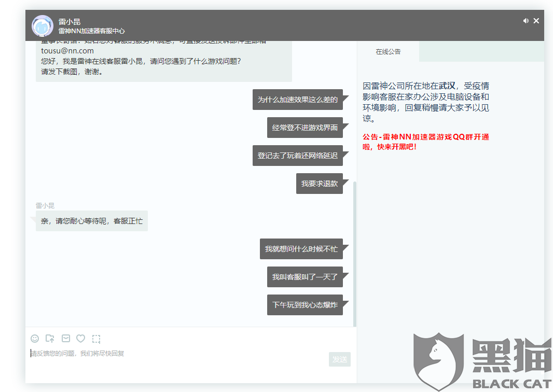Click the heart rating icon
Image resolution: width=553 pixels, height=392 pixels.
pyautogui.click(x=80, y=339)
